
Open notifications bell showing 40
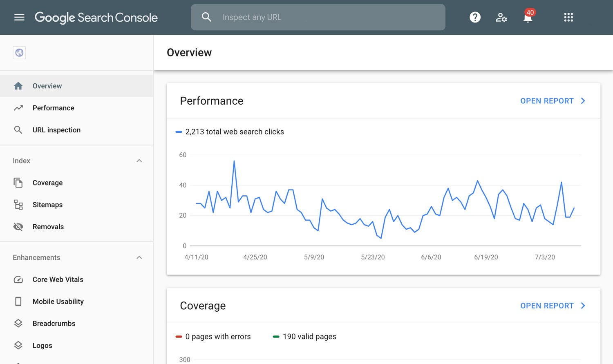click(528, 17)
